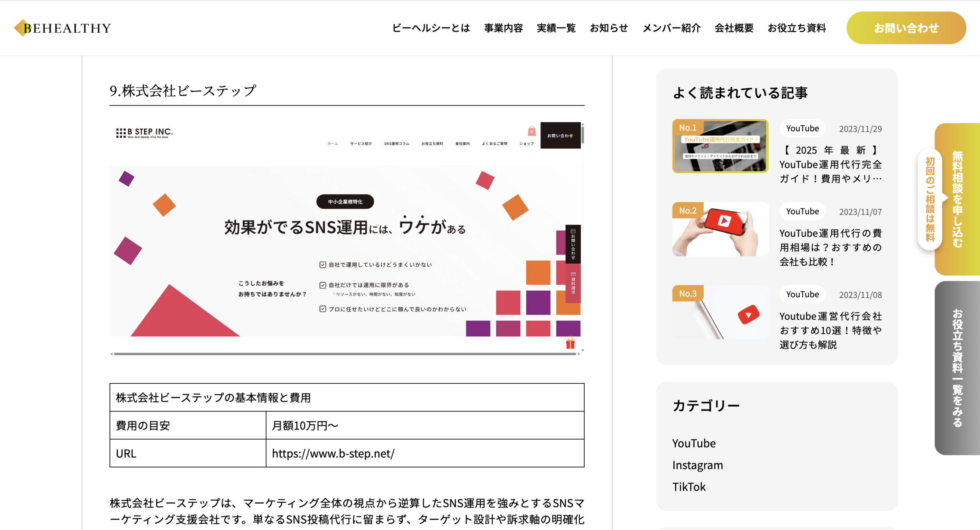Click the vertical scrollbar of the embedded preview

click(583, 135)
